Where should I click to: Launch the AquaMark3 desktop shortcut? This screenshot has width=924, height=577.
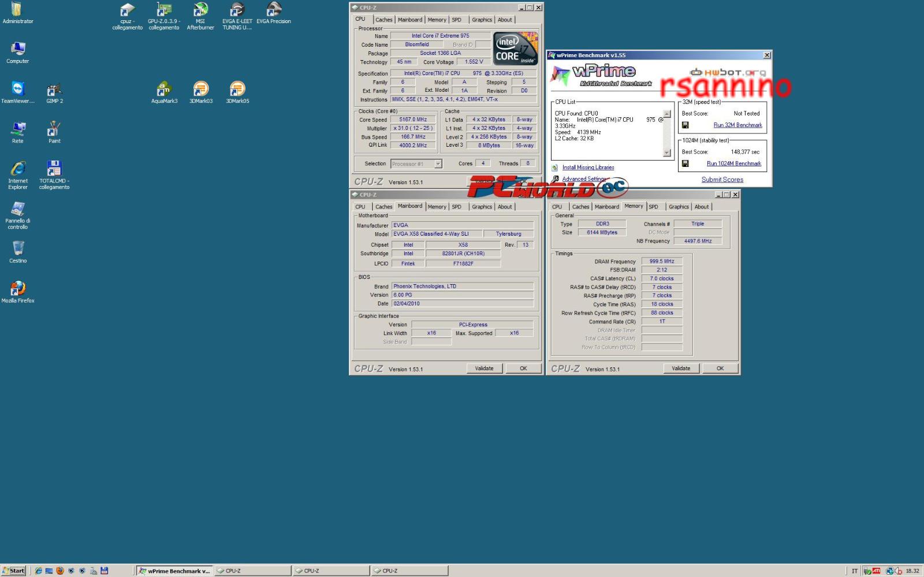pyautogui.click(x=164, y=92)
